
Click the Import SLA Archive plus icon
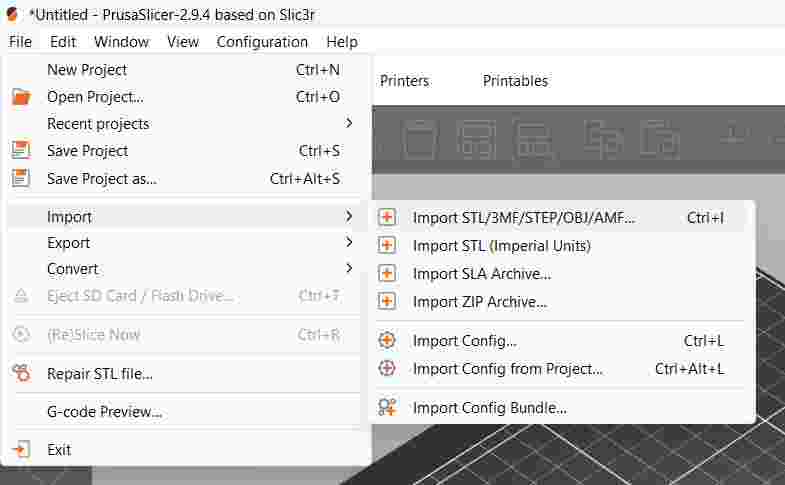pos(387,273)
